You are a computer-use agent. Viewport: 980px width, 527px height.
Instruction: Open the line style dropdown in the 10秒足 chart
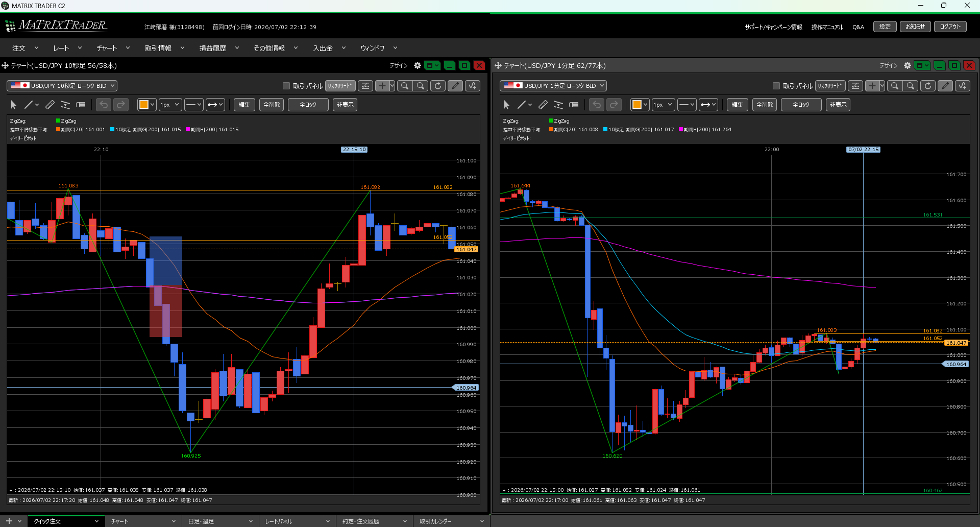(x=193, y=105)
